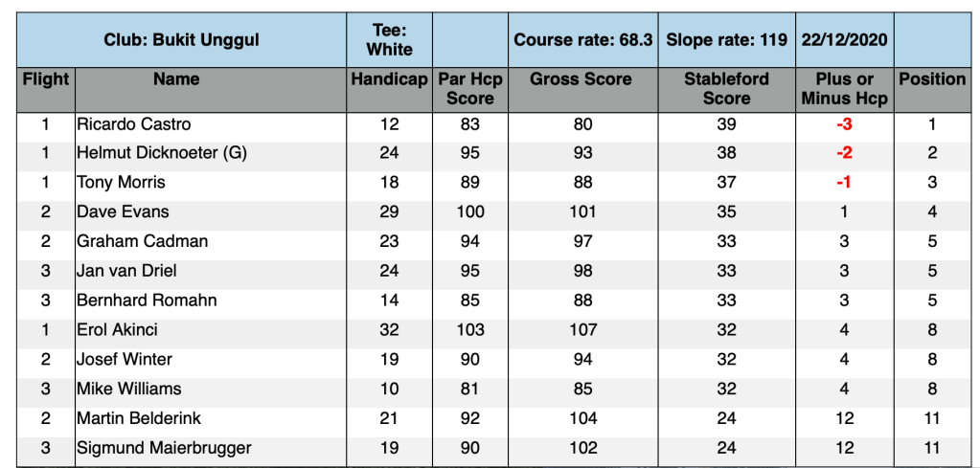Click the Par Hcp Score header

point(470,88)
